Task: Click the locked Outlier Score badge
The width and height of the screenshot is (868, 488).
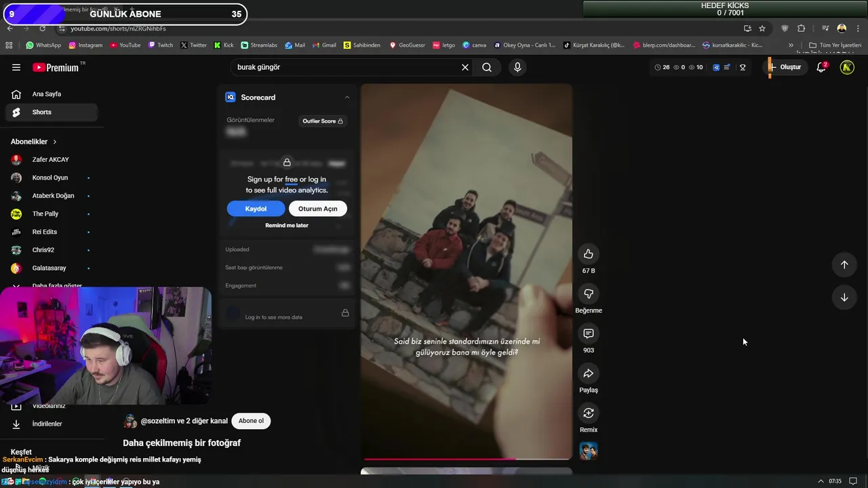Action: [323, 121]
